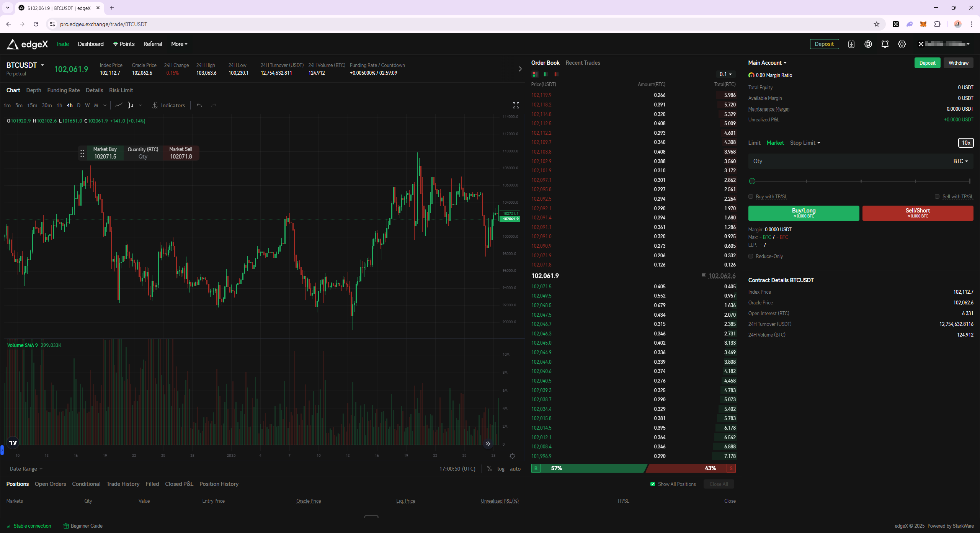Open the settings gear in header

point(902,44)
